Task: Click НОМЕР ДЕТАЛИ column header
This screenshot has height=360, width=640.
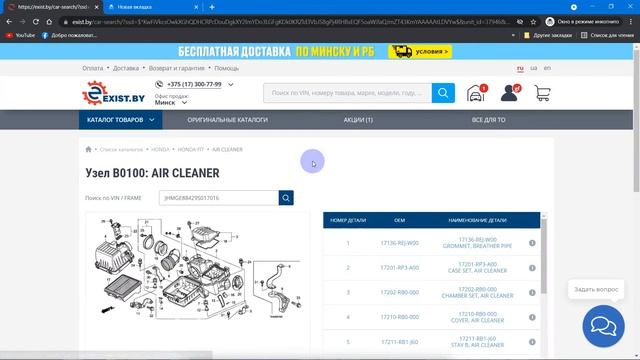Action: pyautogui.click(x=348, y=220)
